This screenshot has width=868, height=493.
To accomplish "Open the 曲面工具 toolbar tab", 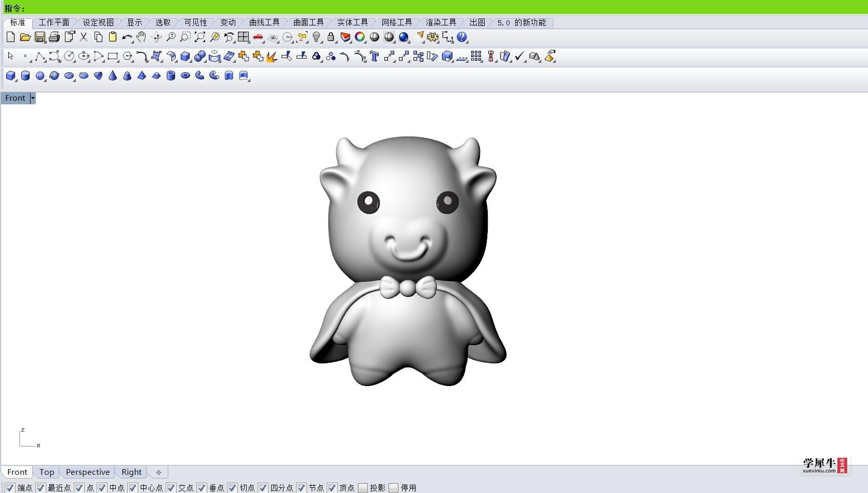I will tap(309, 23).
